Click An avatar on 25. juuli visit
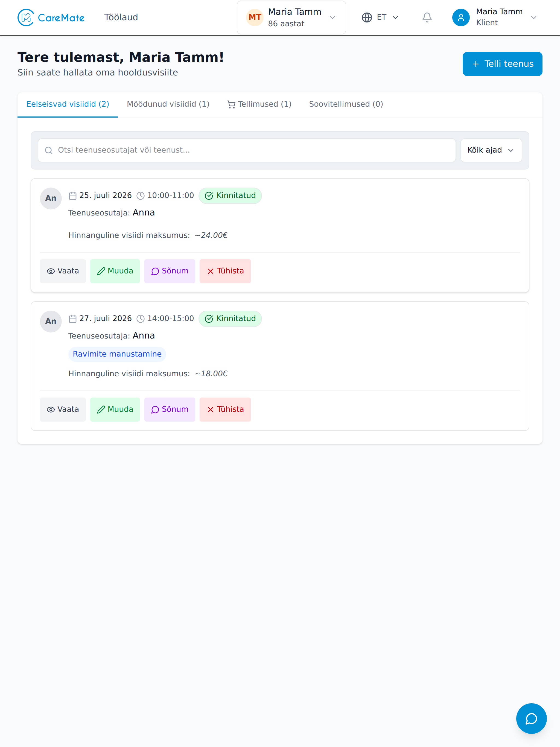 point(51,198)
